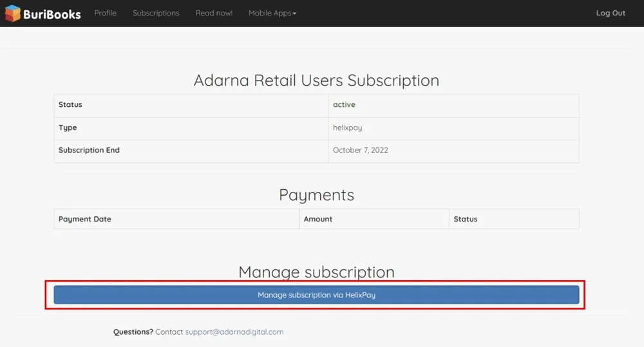Click the BuriBooks brand name text
The height and width of the screenshot is (347, 644).
coord(52,14)
